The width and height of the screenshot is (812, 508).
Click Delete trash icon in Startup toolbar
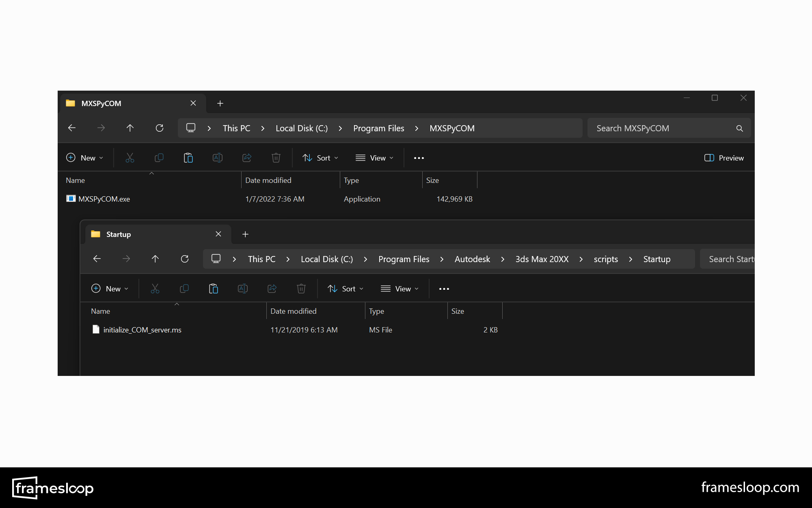pos(301,289)
